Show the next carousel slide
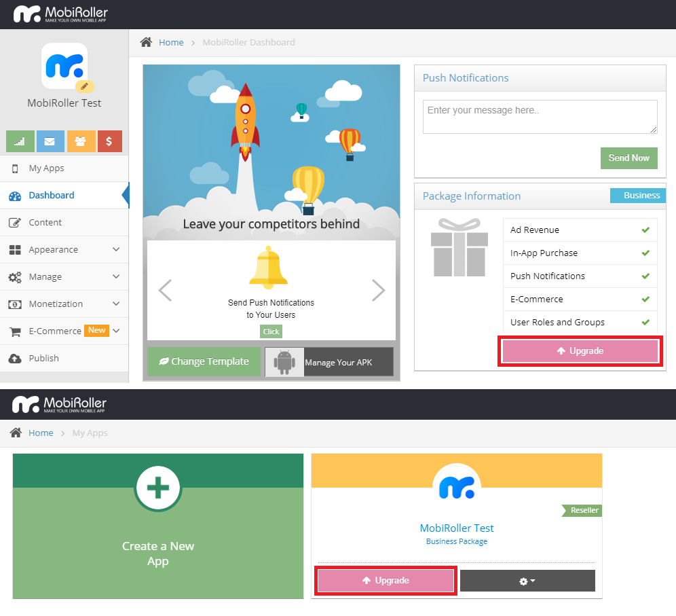The width and height of the screenshot is (676, 616). (378, 290)
